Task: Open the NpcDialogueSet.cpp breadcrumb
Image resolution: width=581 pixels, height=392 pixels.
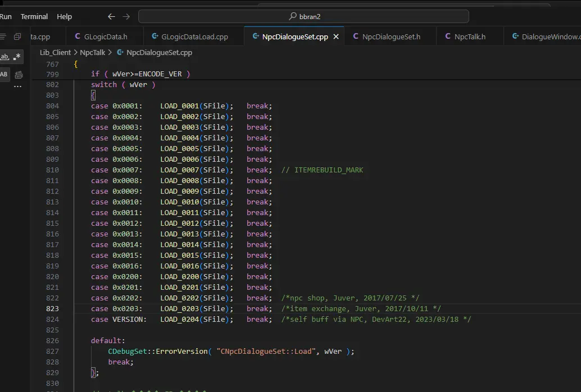Action: (159, 53)
